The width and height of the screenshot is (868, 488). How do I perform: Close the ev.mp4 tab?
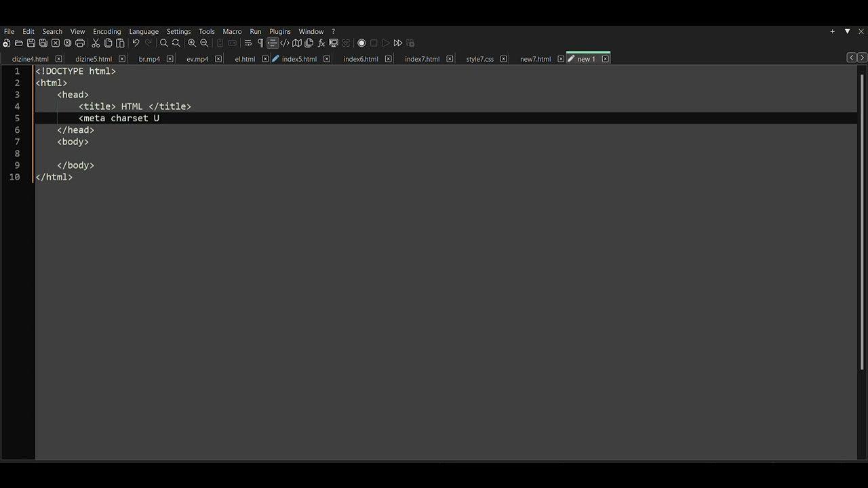coord(218,59)
